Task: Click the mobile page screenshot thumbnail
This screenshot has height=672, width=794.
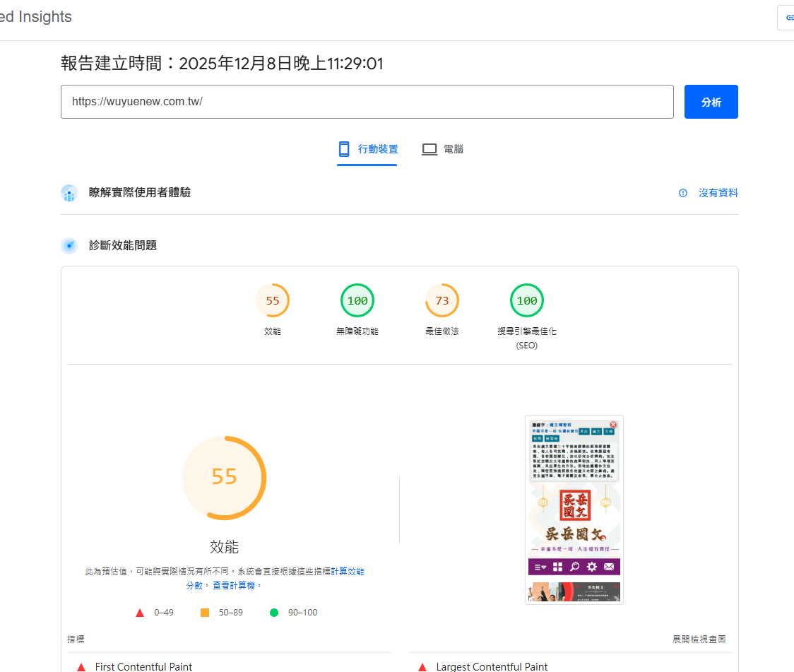Action: 574,509
